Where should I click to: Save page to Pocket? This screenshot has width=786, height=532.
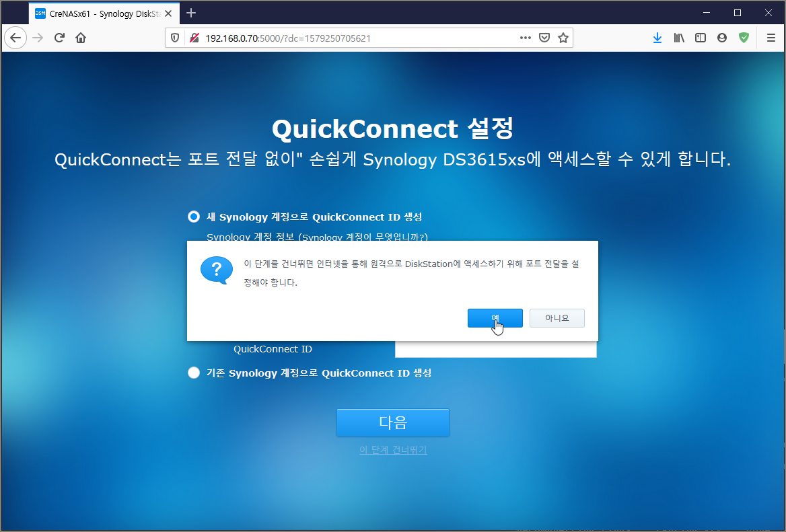[544, 38]
